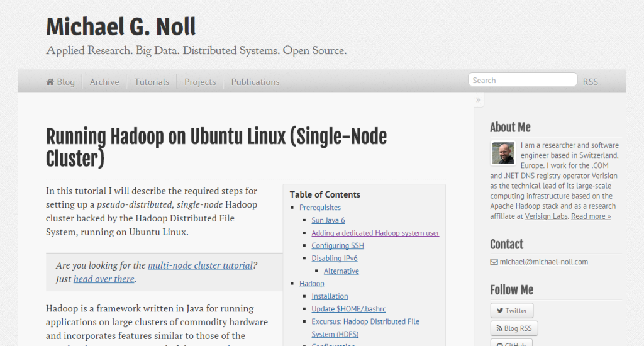Click the Michael G. Noll site title
The width and height of the screenshot is (644, 346).
tap(121, 26)
